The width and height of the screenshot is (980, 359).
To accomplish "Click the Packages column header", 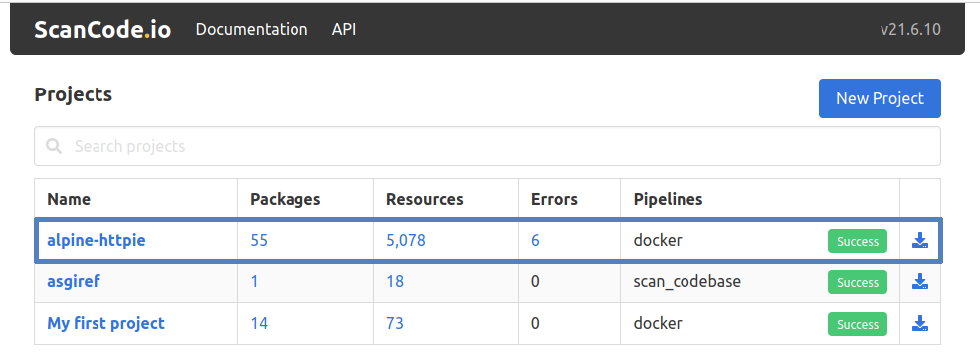I will point(285,199).
